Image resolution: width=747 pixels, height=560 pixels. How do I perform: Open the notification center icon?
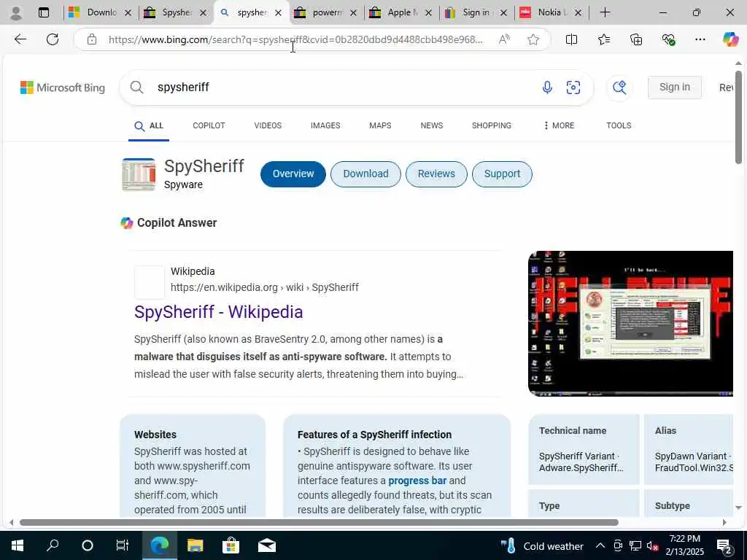[x=724, y=547]
